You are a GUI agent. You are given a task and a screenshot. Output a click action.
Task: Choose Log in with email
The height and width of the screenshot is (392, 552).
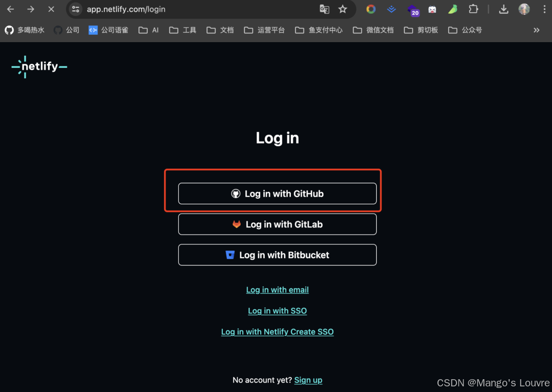pyautogui.click(x=277, y=290)
